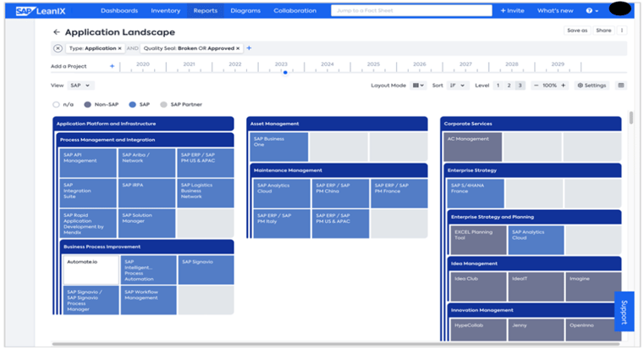This screenshot has width=644, height=350.
Task: Remove the Type: Application filter chip
Action: click(x=119, y=48)
